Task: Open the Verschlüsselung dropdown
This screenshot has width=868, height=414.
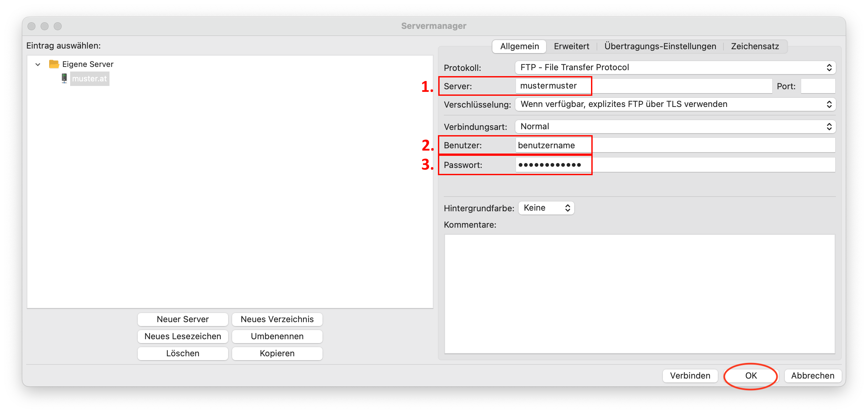Action: click(x=675, y=104)
